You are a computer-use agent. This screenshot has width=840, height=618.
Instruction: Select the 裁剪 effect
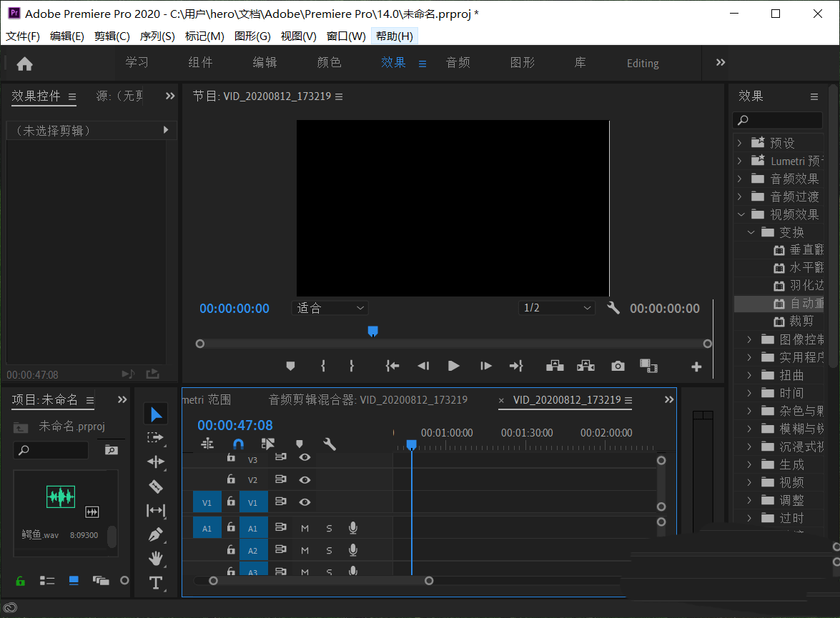pos(801,322)
